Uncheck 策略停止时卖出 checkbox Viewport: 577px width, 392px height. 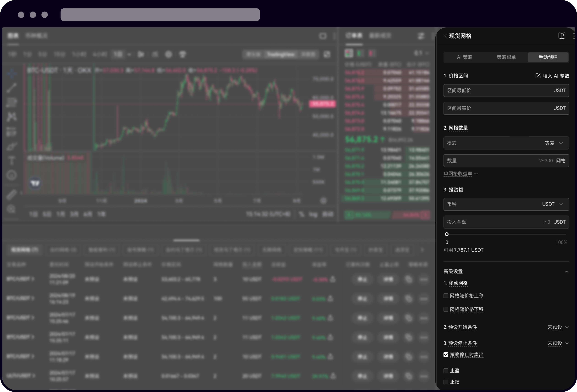tap(446, 355)
